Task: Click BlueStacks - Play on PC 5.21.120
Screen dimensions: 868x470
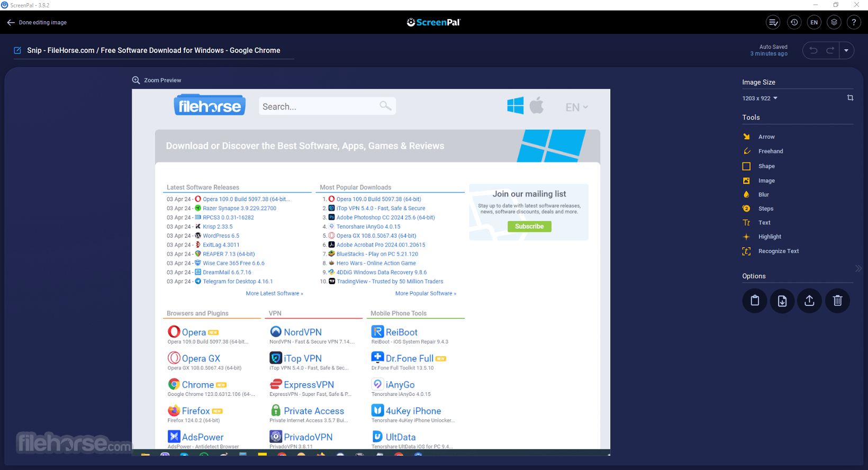Action: point(377,254)
